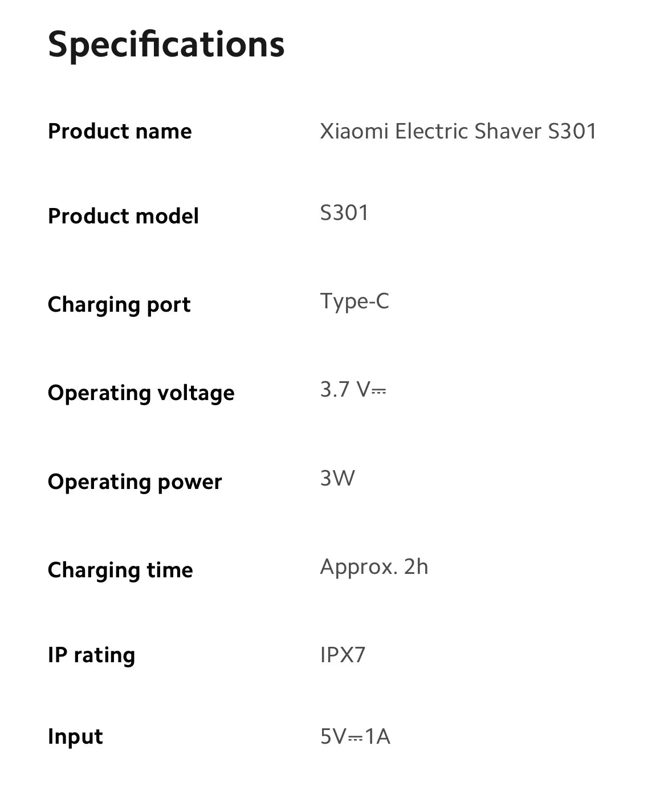The width and height of the screenshot is (672, 799).
Task: Click the Approx. 2h value
Action: pyautogui.click(x=374, y=567)
